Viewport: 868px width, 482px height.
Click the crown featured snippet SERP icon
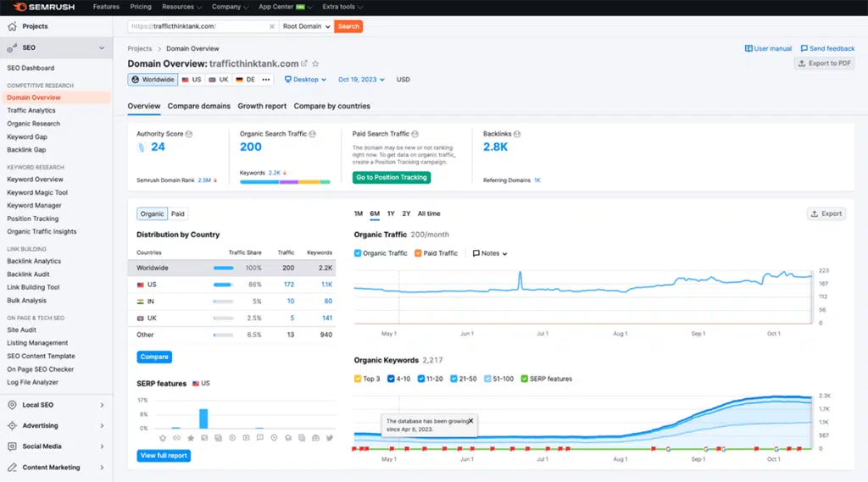(163, 438)
